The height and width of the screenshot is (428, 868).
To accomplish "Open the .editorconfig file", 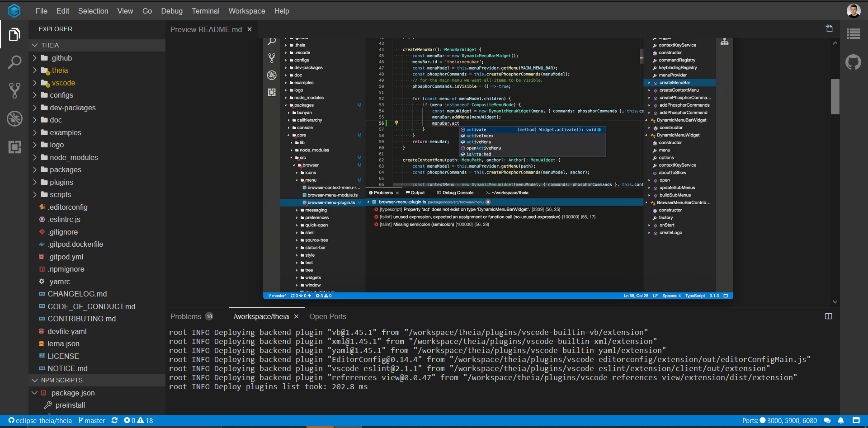I will [x=68, y=207].
